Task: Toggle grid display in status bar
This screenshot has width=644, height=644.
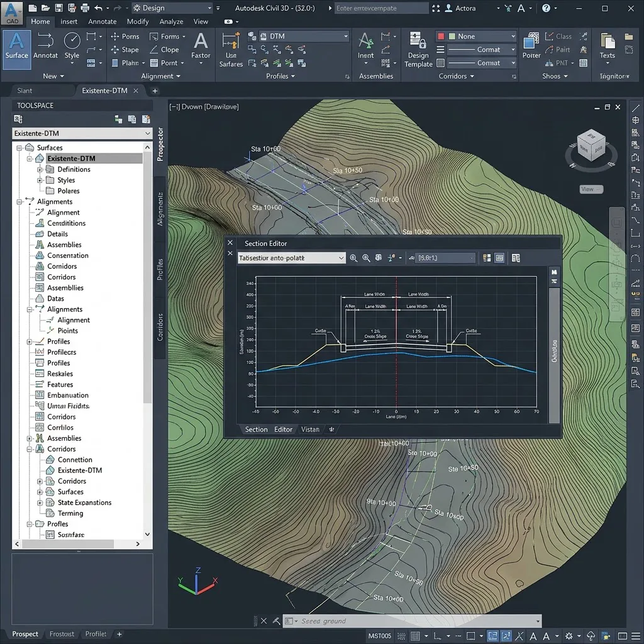Action: [x=415, y=636]
